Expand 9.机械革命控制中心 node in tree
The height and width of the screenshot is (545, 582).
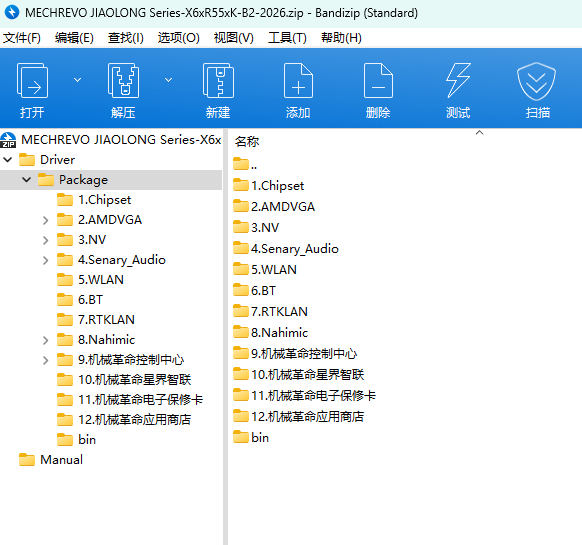coord(45,360)
